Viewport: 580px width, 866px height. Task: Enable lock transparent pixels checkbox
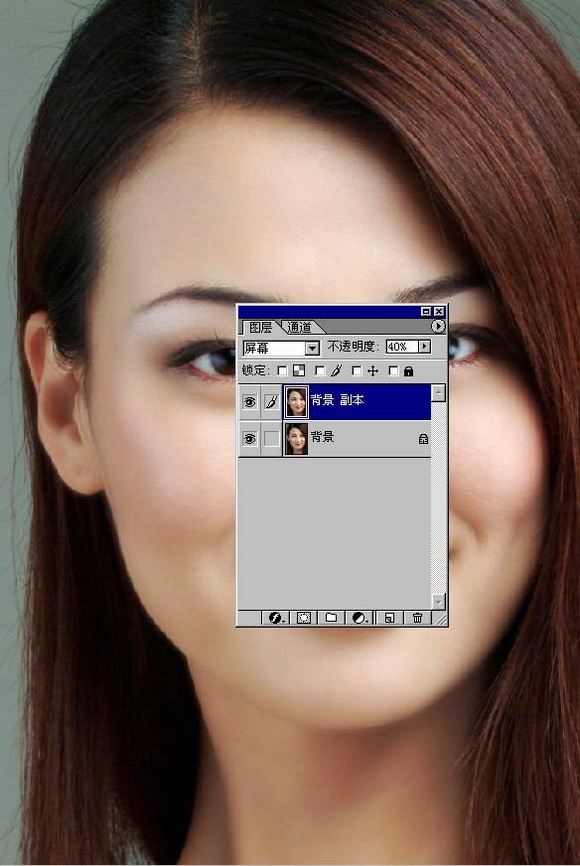point(282,371)
